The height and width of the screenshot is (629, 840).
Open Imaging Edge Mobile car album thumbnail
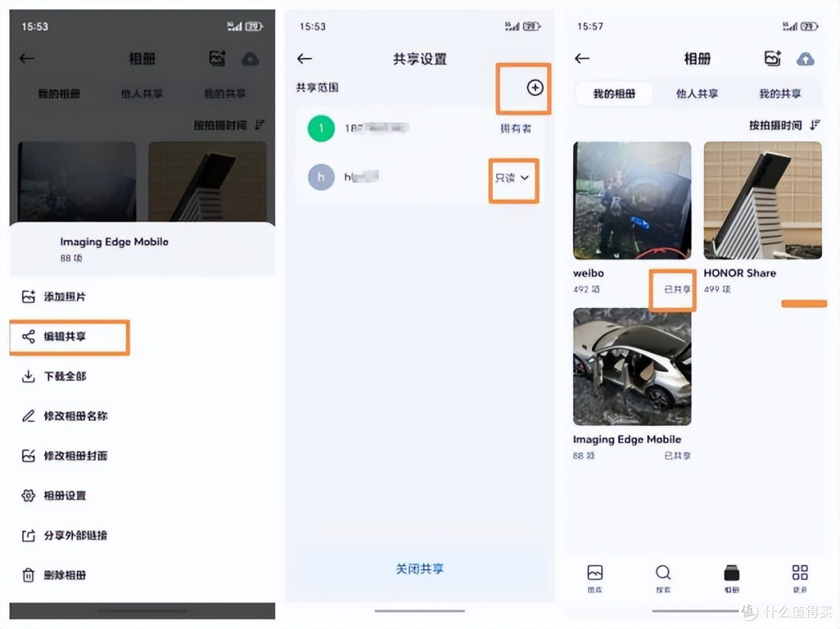pos(632,367)
